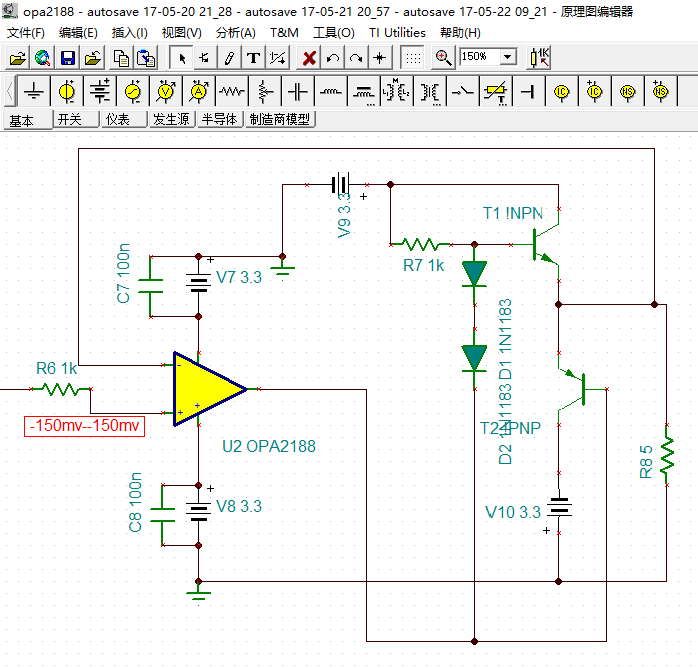The width and height of the screenshot is (698, 668).
Task: Pick the Potentiometer component icon
Action: [x=265, y=92]
